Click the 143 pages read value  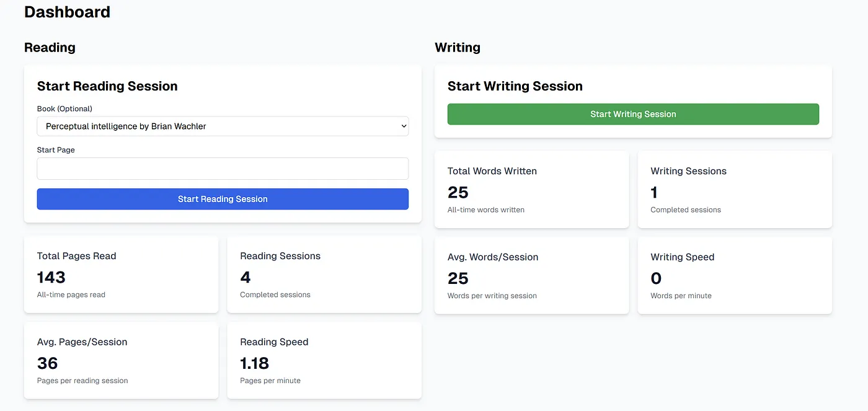pos(51,277)
